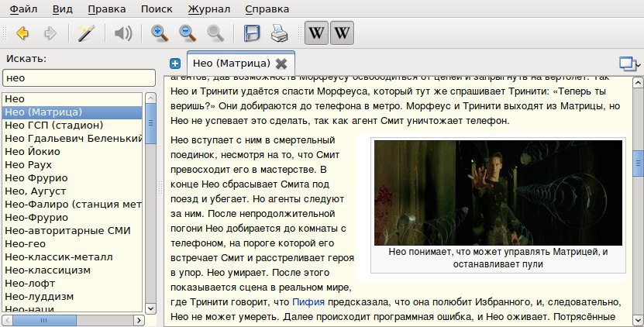The width and height of the screenshot is (644, 327).
Task: Select Нео-лофт entry
Action: [72, 283]
